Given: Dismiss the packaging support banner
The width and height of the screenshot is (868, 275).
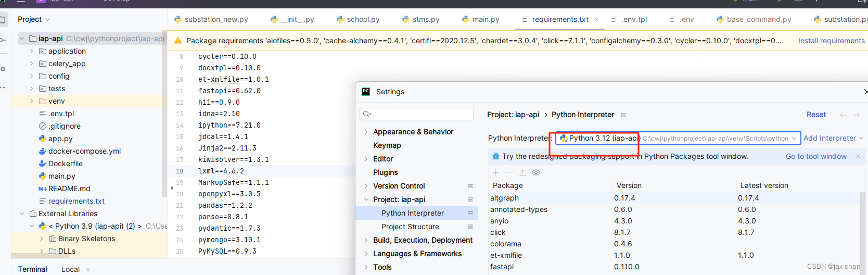Looking at the screenshot, I should click(858, 156).
